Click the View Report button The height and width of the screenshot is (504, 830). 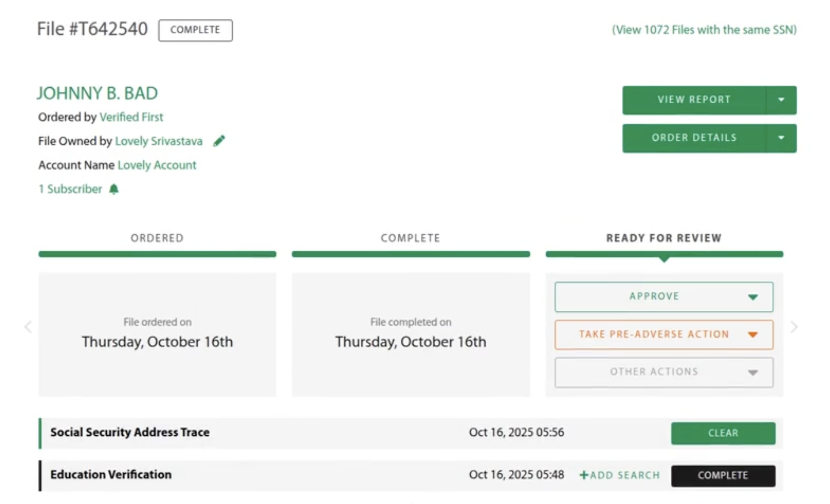pyautogui.click(x=694, y=100)
